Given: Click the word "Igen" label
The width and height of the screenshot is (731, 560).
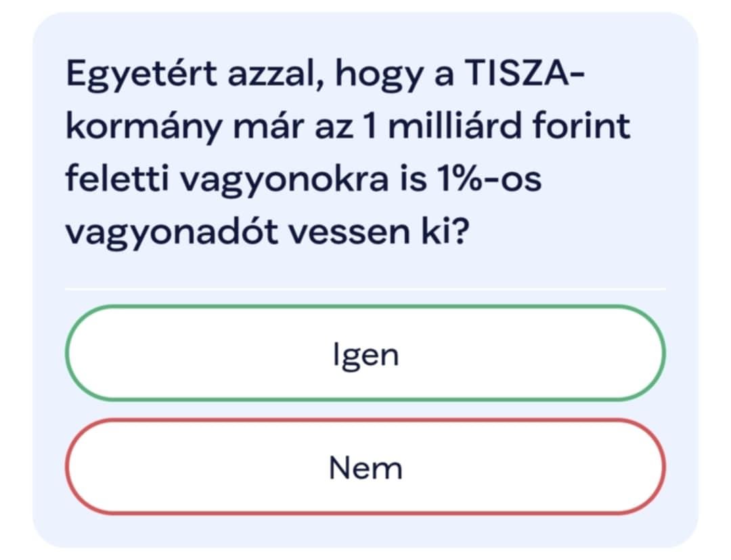Looking at the screenshot, I should click(366, 356).
